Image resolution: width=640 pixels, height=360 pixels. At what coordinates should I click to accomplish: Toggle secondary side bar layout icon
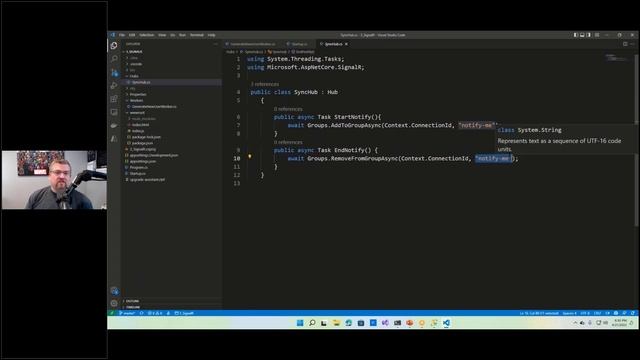(589, 35)
